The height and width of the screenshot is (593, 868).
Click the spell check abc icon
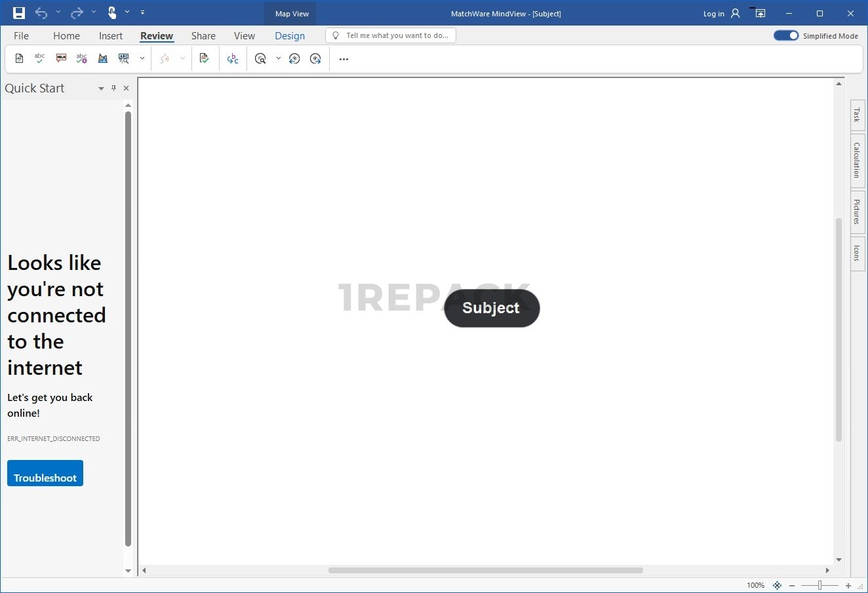39,58
